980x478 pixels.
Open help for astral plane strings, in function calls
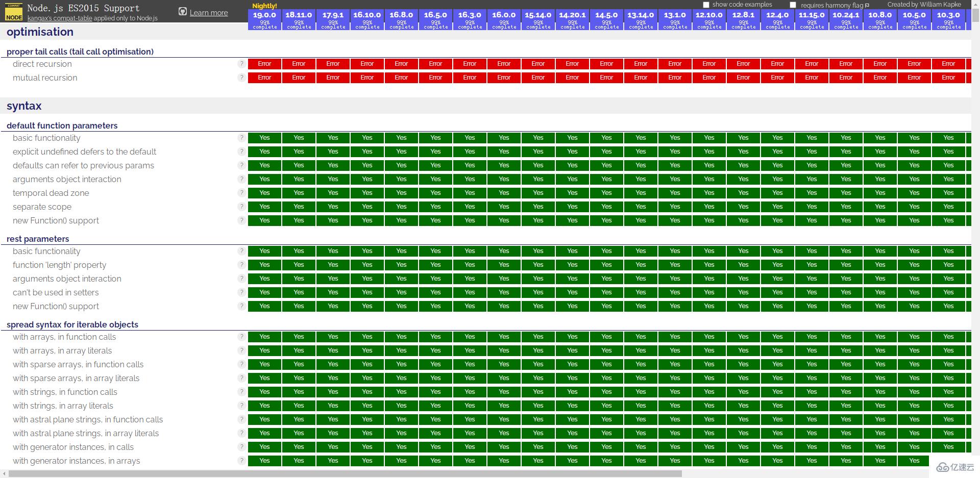coord(241,419)
